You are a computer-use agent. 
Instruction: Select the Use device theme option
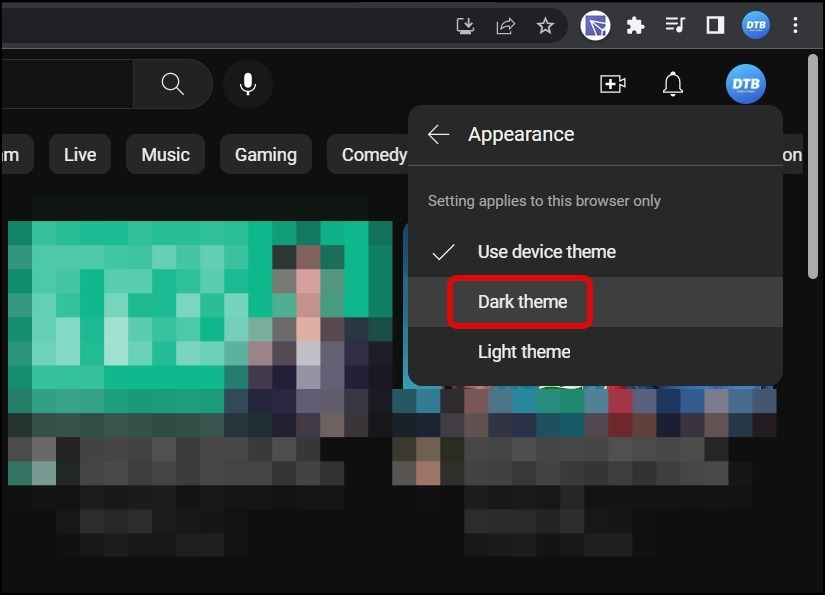(x=546, y=252)
